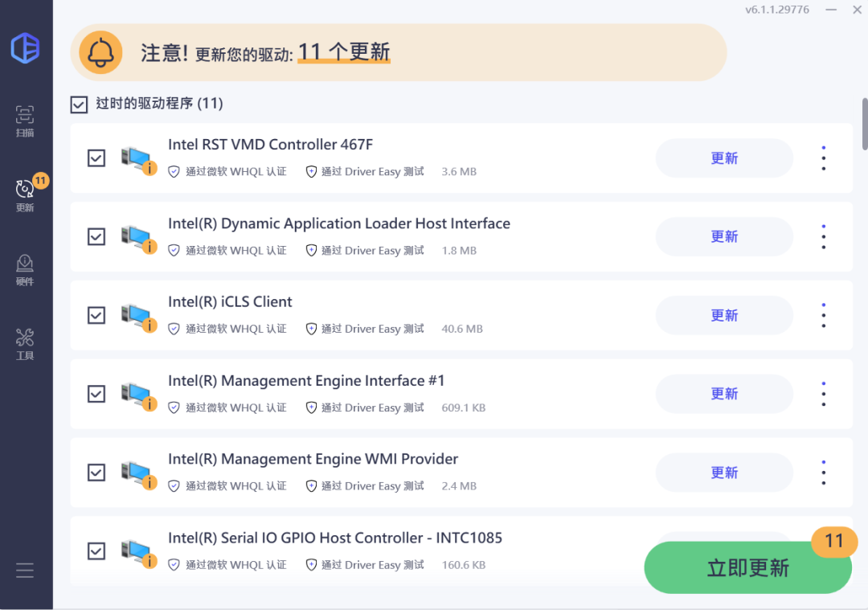Update Intel(R) iCLS Client driver
Viewport: 868px width, 610px height.
coord(724,315)
